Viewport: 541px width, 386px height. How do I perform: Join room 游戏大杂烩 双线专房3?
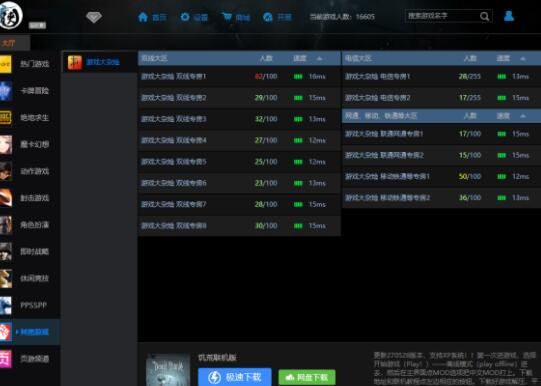(x=239, y=119)
